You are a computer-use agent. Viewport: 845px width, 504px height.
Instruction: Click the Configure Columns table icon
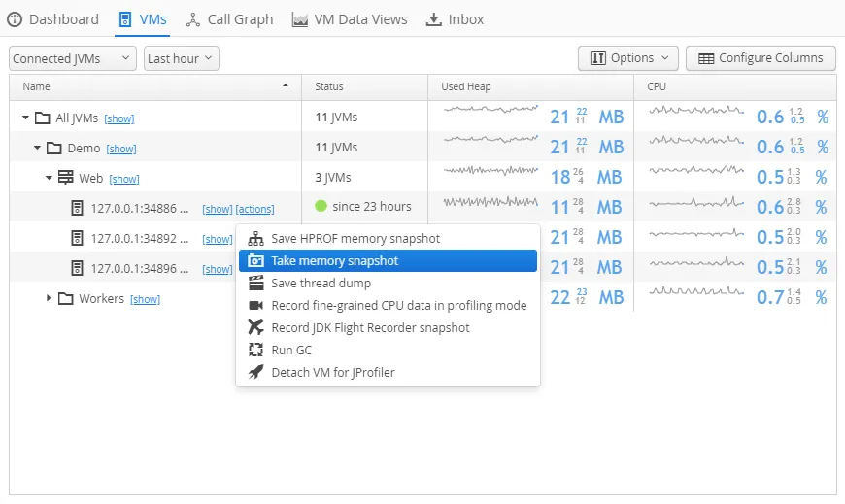click(x=706, y=58)
